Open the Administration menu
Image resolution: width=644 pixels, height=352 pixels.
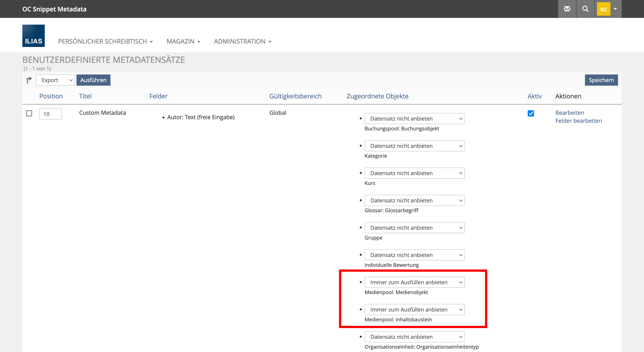[x=242, y=41]
